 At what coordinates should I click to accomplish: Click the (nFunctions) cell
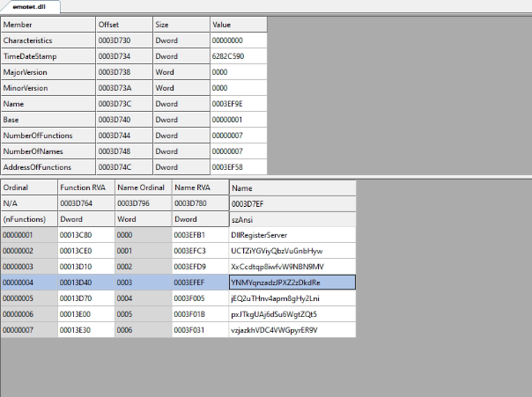tap(29, 219)
